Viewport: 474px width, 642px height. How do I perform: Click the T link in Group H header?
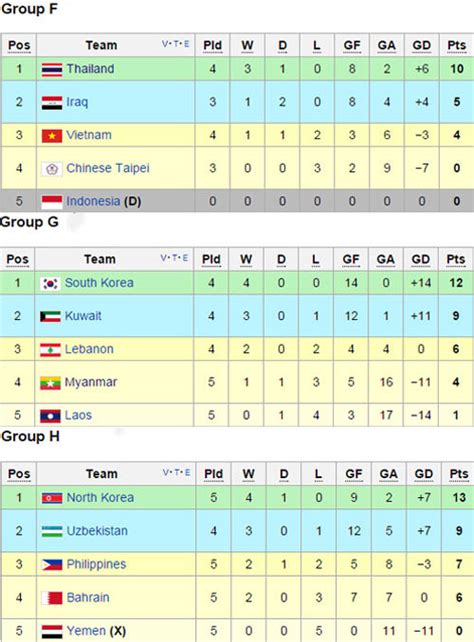[177, 472]
